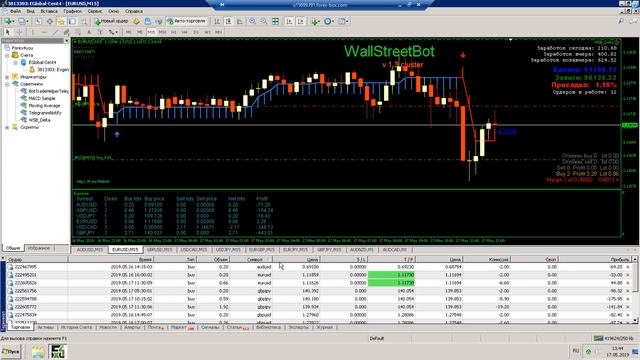Screen dimensions: 640x360
Task: Select the horizontal line drawing tool
Action: (44, 32)
